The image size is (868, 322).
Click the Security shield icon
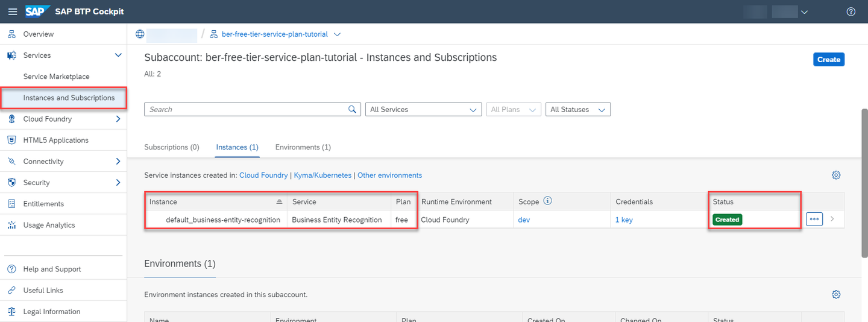click(11, 183)
